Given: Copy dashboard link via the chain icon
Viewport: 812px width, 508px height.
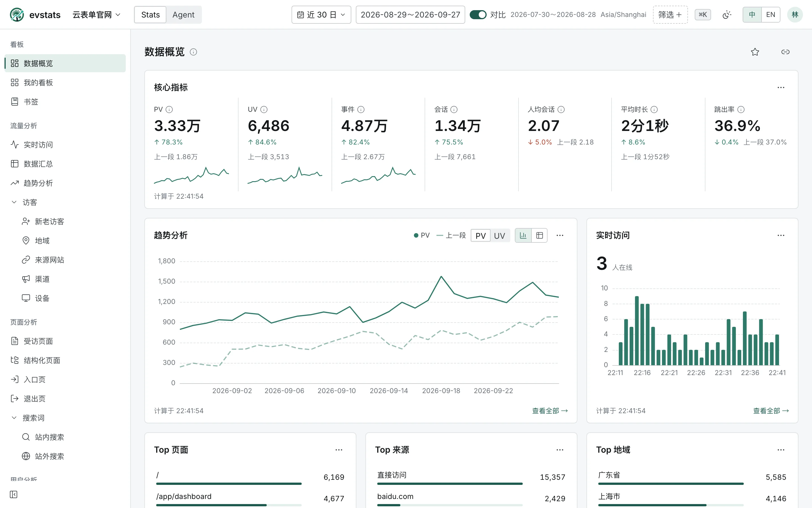Looking at the screenshot, I should point(785,52).
